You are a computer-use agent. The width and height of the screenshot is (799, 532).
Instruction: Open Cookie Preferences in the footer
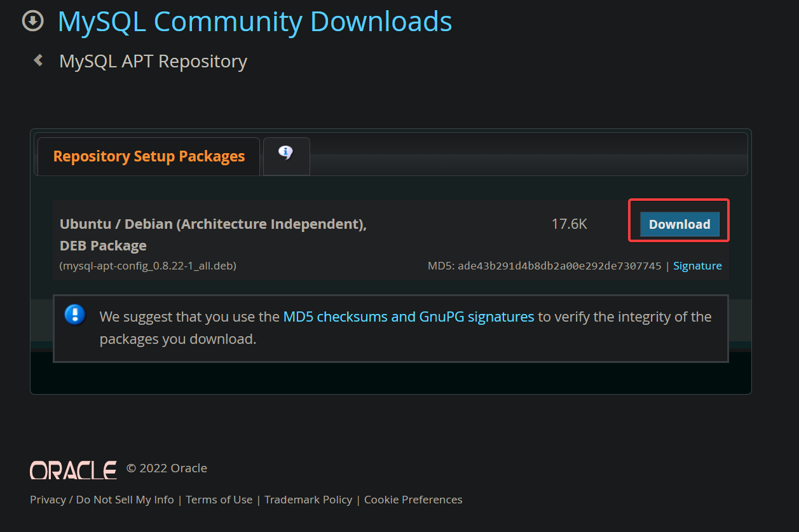pos(413,500)
